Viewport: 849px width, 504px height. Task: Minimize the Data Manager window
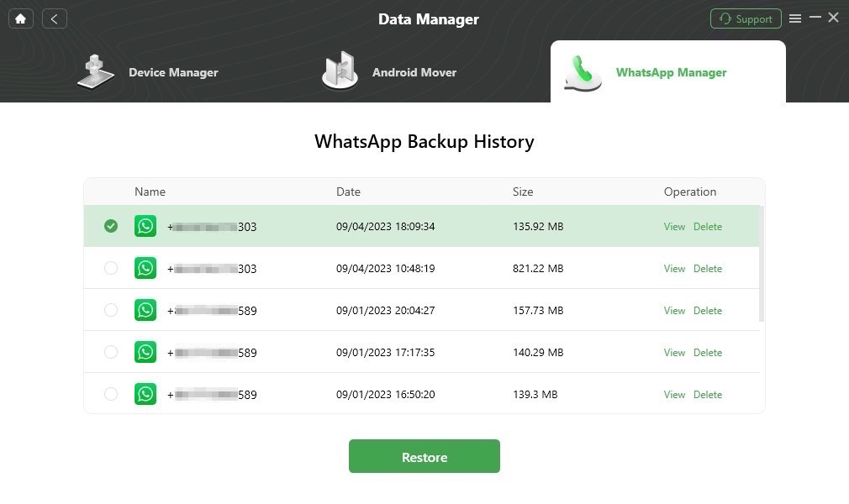tap(815, 18)
